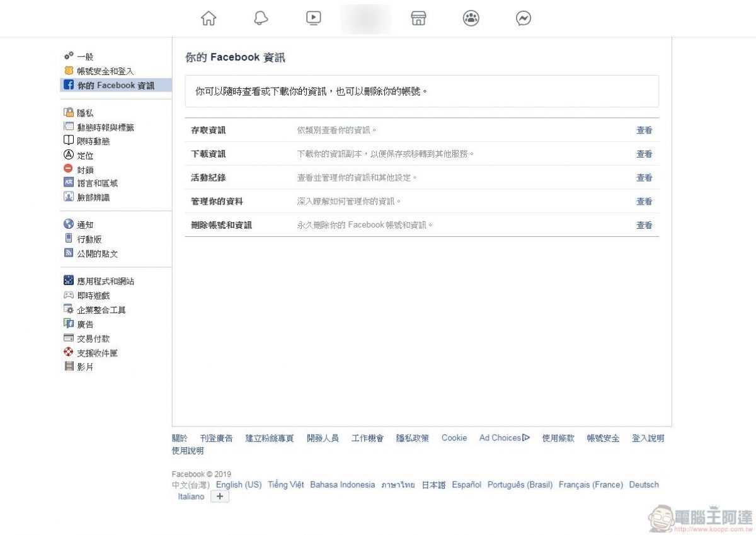Click the badge icon beside 帳號安全和登入

(69, 71)
